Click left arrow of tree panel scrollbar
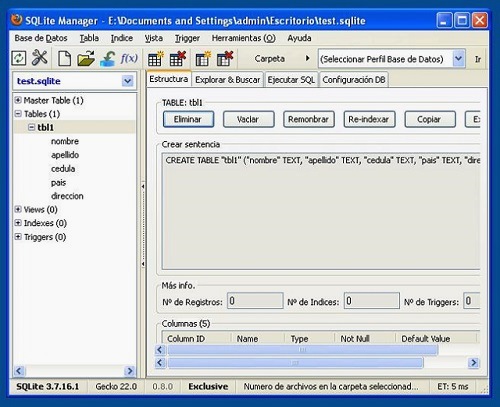Image resolution: width=500 pixels, height=407 pixels. point(19,371)
